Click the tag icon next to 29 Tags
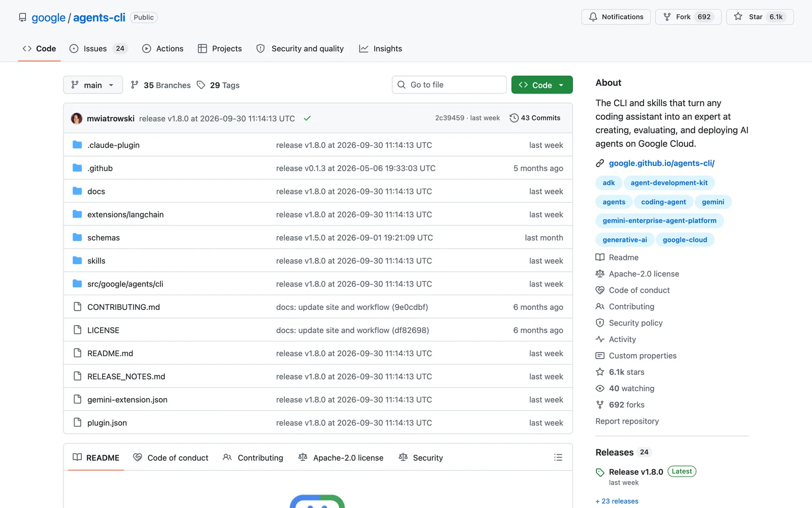This screenshot has height=508, width=812. click(x=201, y=85)
